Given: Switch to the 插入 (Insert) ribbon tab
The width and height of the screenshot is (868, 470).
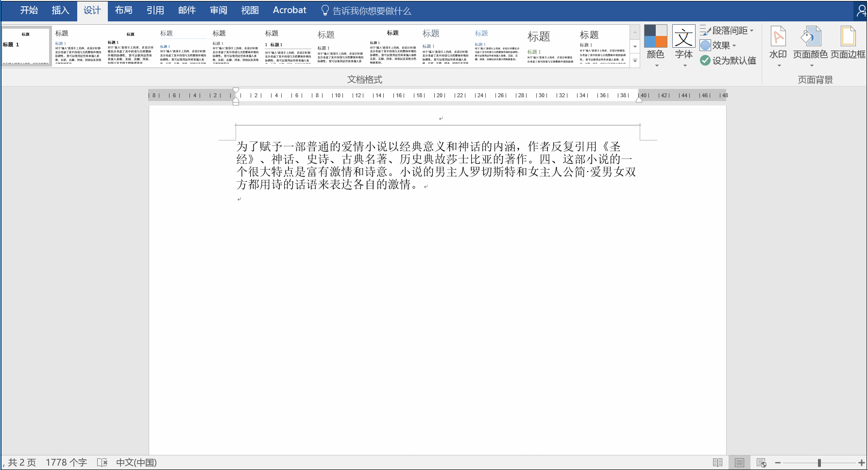Looking at the screenshot, I should tap(59, 10).
